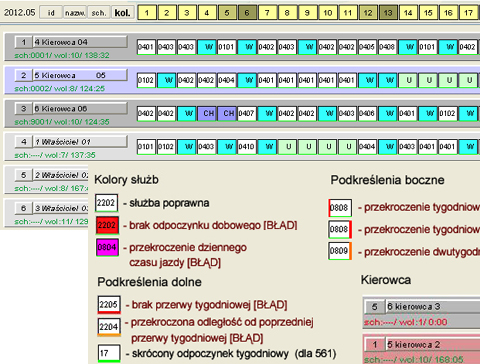The height and width of the screenshot is (364, 480).
Task: Click the first W day-off cell in Kierowca 04 row
Action: pyautogui.click(x=207, y=47)
